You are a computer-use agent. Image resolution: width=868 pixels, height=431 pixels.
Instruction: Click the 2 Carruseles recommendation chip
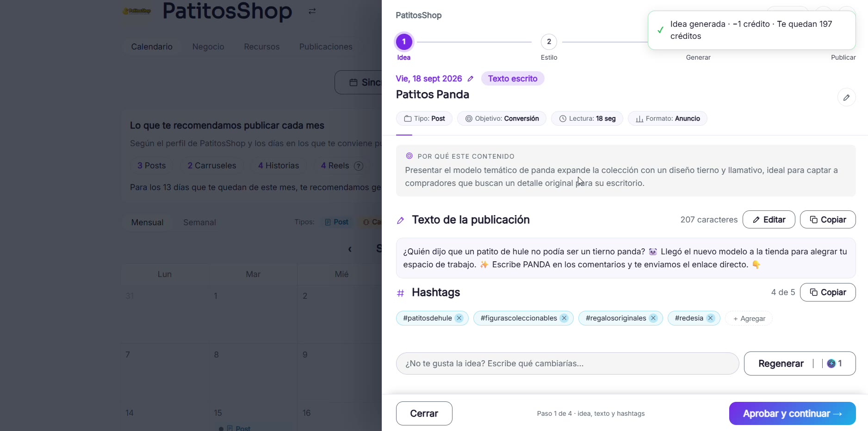tap(212, 166)
